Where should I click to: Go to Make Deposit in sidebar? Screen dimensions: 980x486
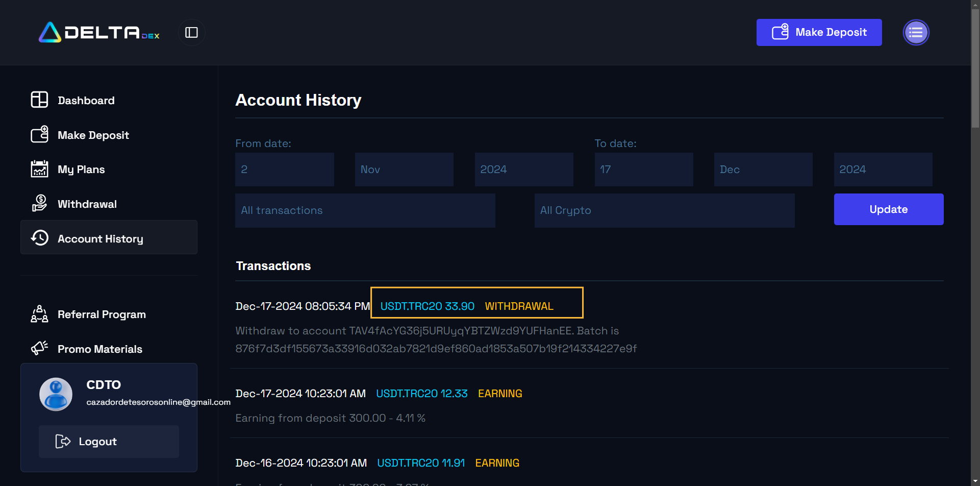coord(93,135)
